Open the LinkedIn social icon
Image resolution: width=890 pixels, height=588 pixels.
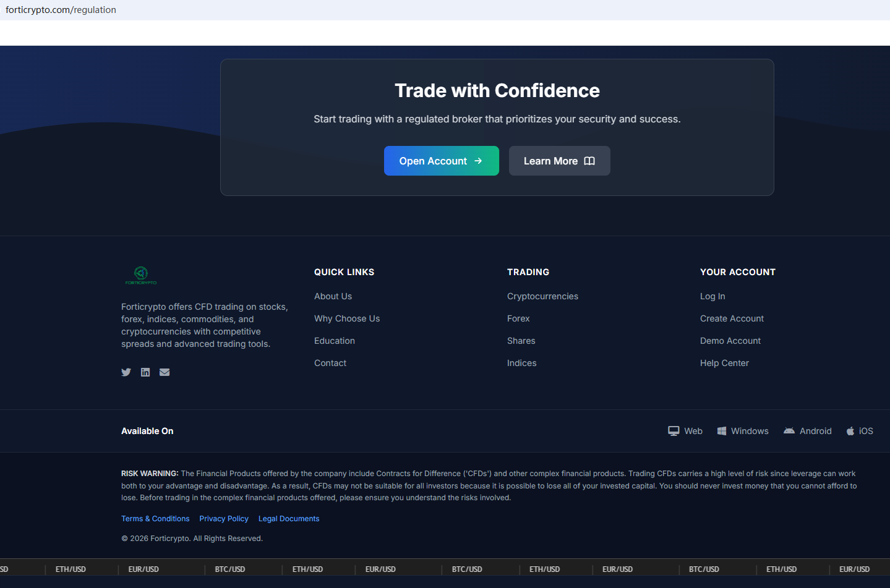tap(145, 372)
